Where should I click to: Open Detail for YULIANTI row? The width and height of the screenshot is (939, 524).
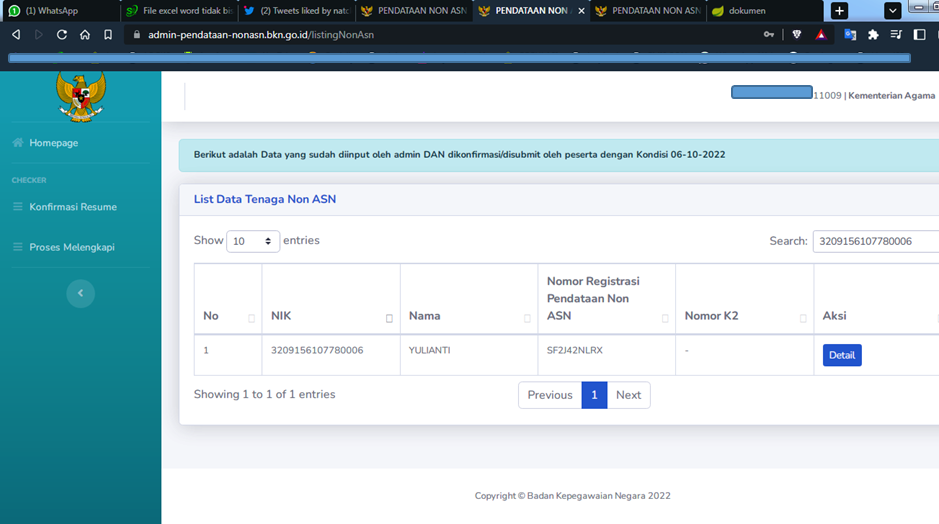842,355
